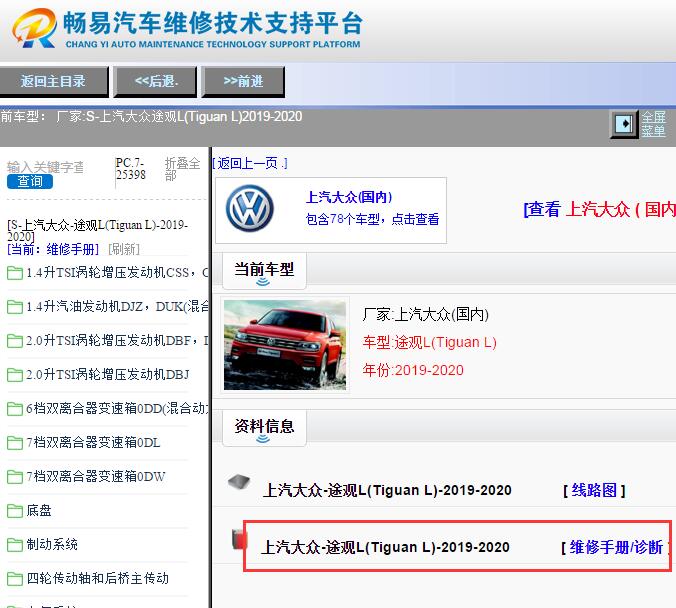The image size is (676, 608).
Task: Expand 底盘 tree item
Action: click(39, 511)
